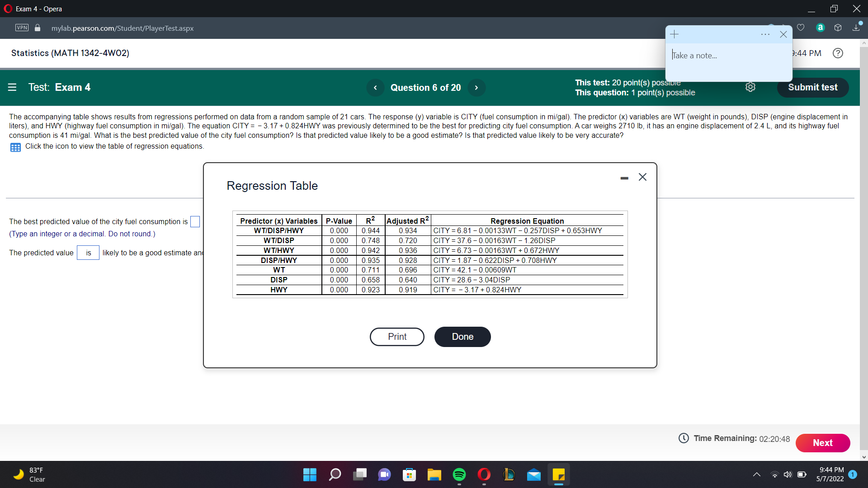Click the help question mark icon
This screenshot has width=868, height=488.
click(x=838, y=53)
